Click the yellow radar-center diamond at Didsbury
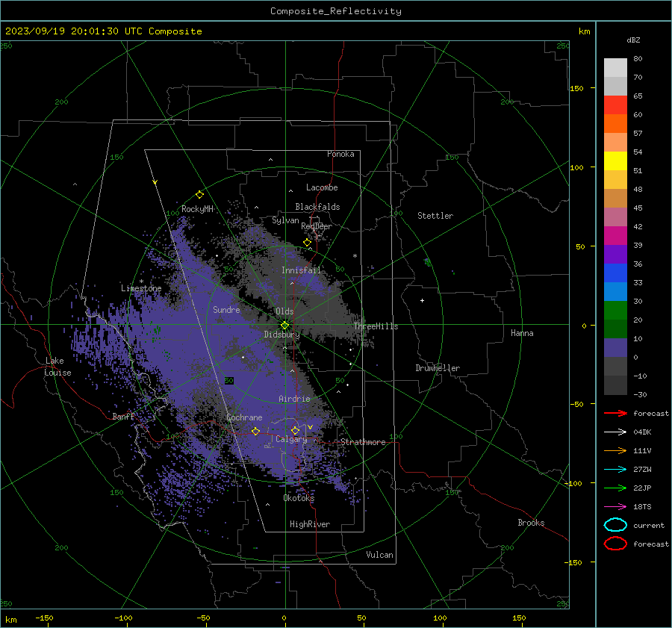 click(284, 326)
